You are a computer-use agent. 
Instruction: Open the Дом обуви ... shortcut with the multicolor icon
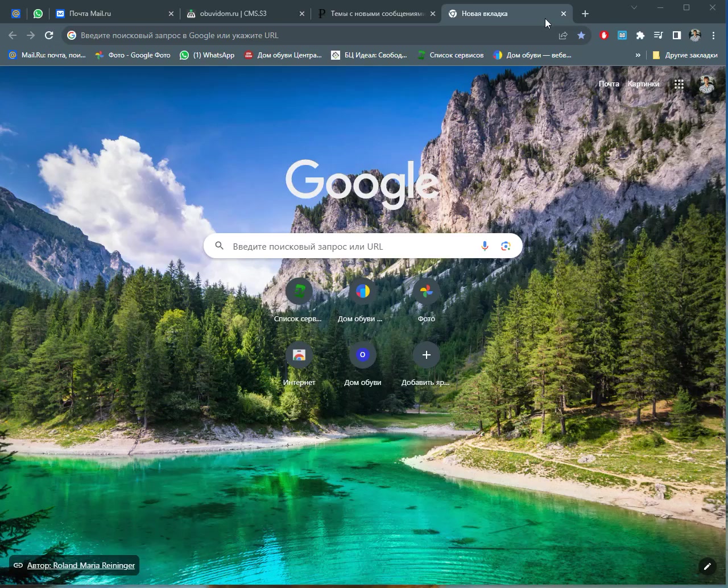[362, 300]
